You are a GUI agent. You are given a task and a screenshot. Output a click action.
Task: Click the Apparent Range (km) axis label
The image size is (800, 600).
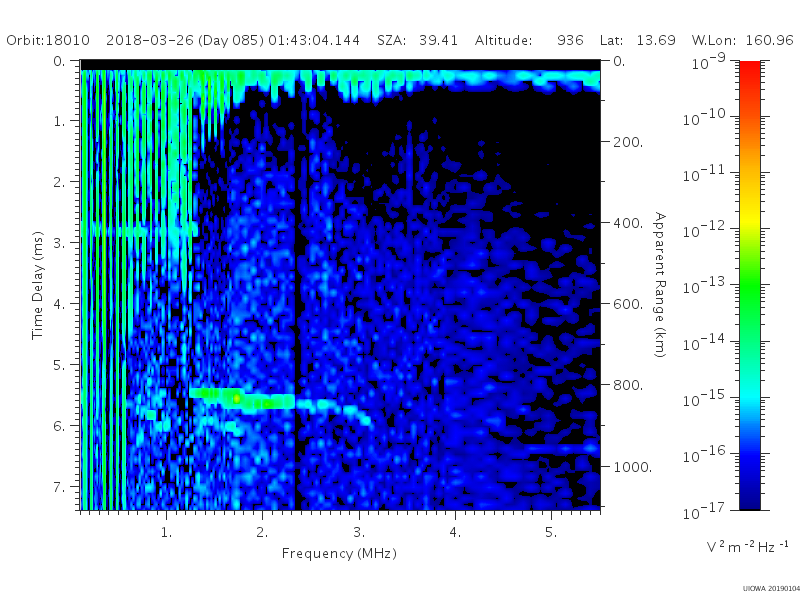click(660, 285)
